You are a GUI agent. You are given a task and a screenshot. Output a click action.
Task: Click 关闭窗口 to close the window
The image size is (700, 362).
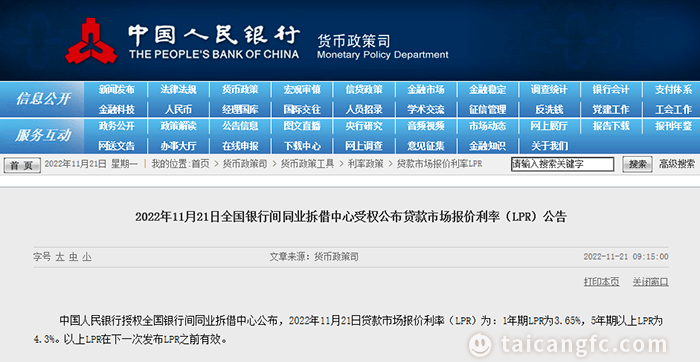[650, 282]
